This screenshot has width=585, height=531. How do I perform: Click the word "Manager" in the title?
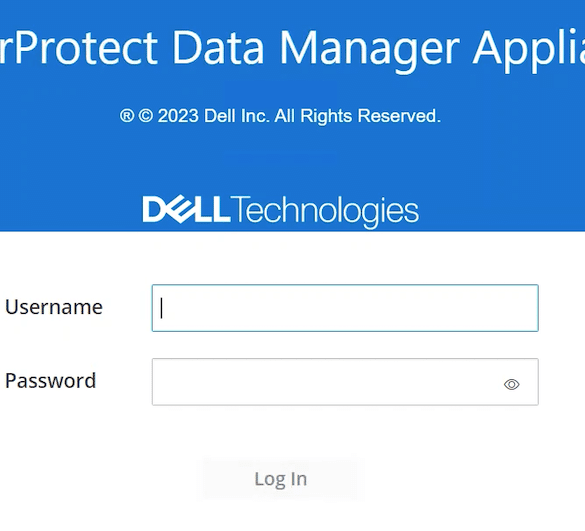[x=370, y=51]
